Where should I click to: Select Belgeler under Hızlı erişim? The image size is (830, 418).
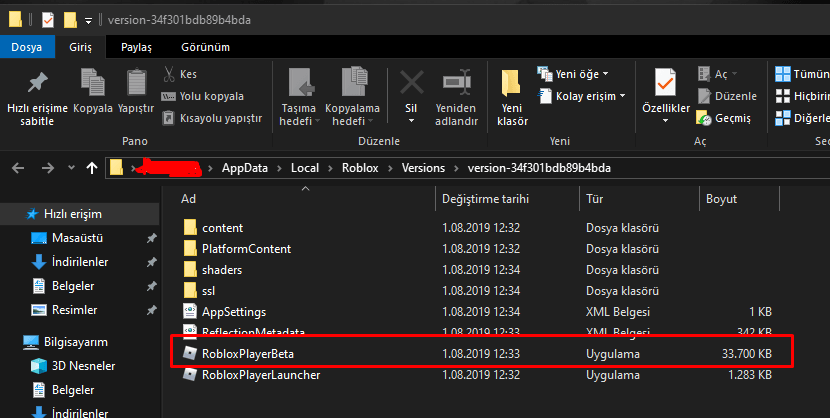tap(73, 286)
